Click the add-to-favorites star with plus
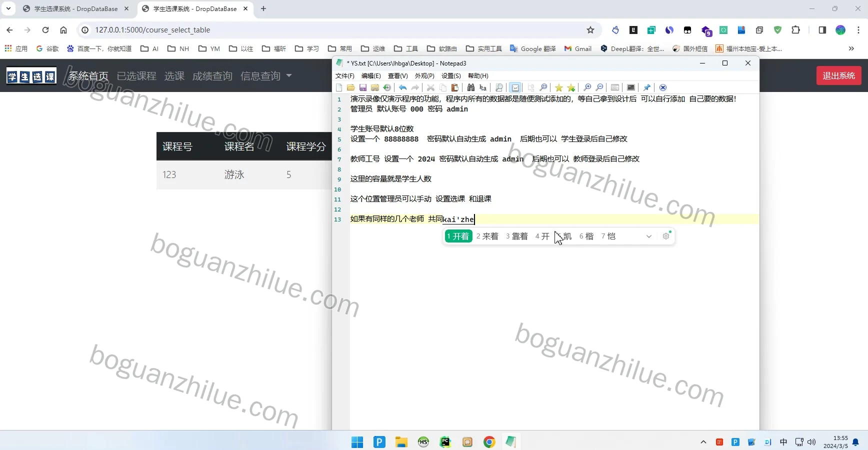The width and height of the screenshot is (868, 450). click(571, 87)
